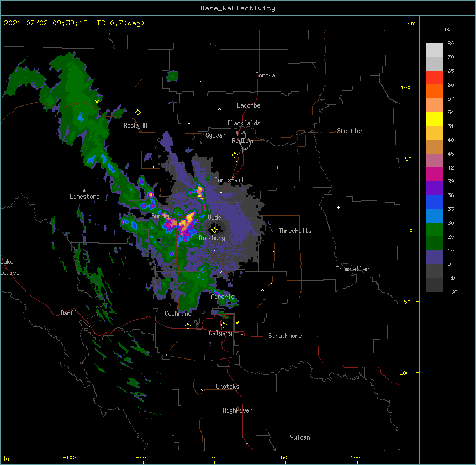The height and width of the screenshot is (465, 476).
Task: Click the Base_Reflectivity title text
Action: pos(238,8)
